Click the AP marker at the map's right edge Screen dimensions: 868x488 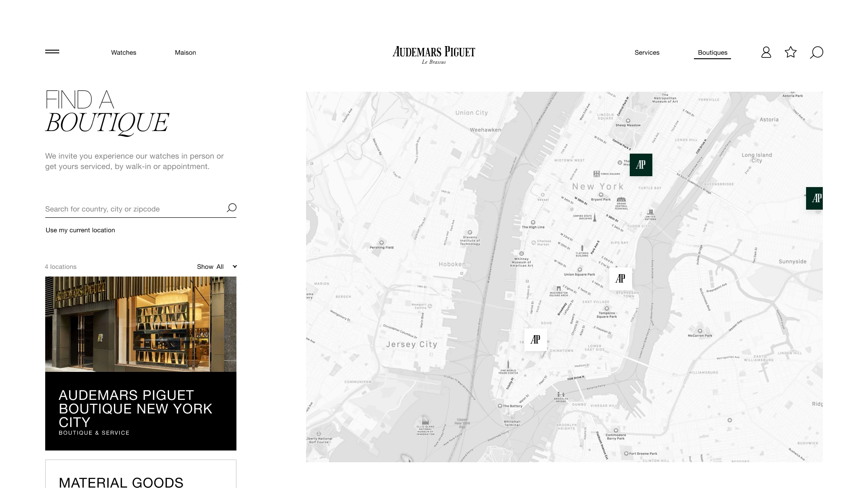815,198
